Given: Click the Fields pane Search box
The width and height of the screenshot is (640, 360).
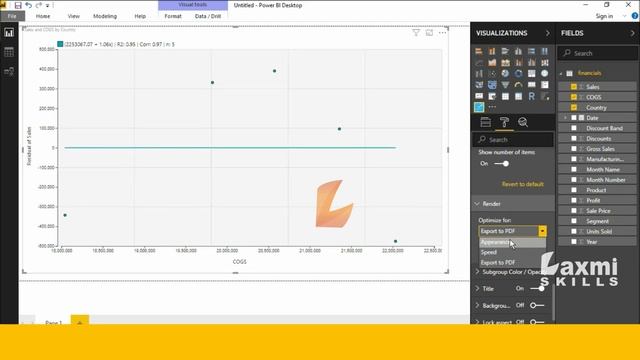Looking at the screenshot, I should (598, 53).
